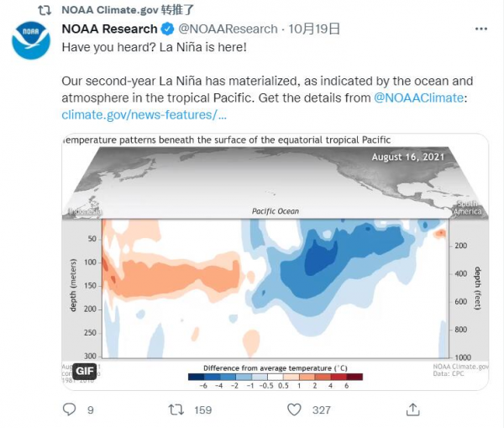Open the three-dot more options menu

click(x=480, y=29)
